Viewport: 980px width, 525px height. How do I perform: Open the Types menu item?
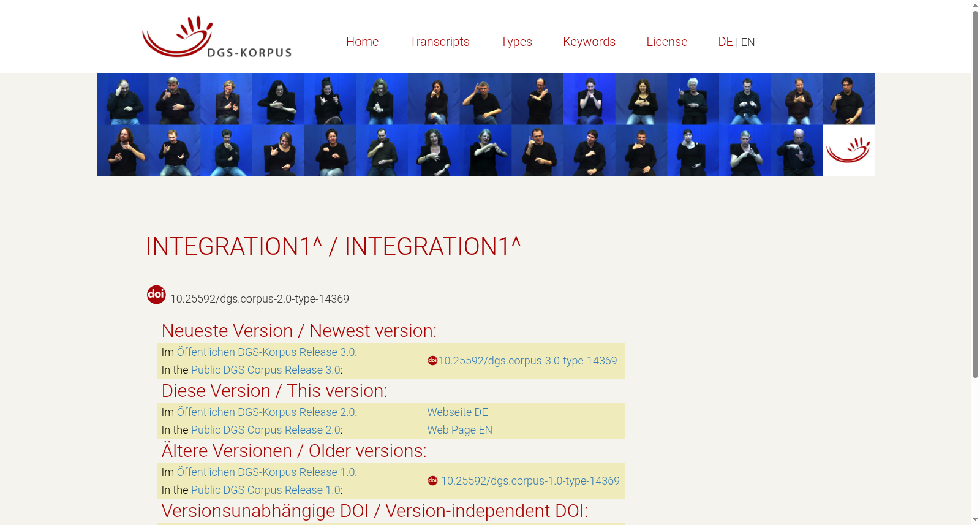tap(516, 42)
